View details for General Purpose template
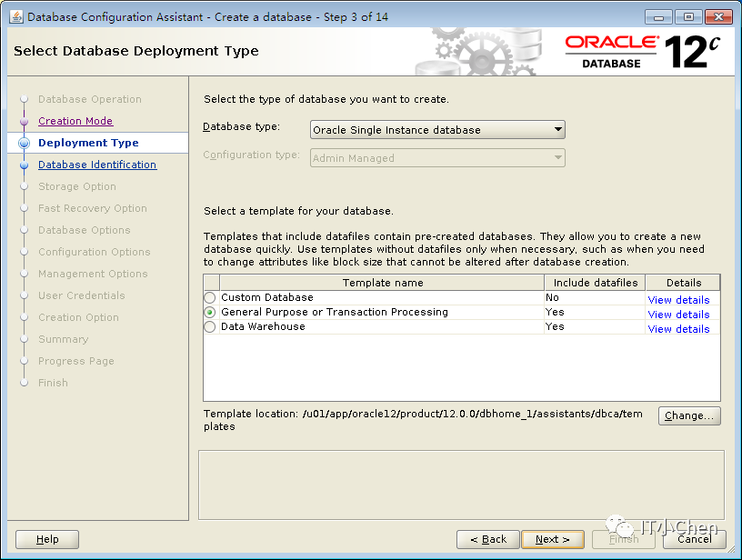The height and width of the screenshot is (560, 742). (x=678, y=315)
